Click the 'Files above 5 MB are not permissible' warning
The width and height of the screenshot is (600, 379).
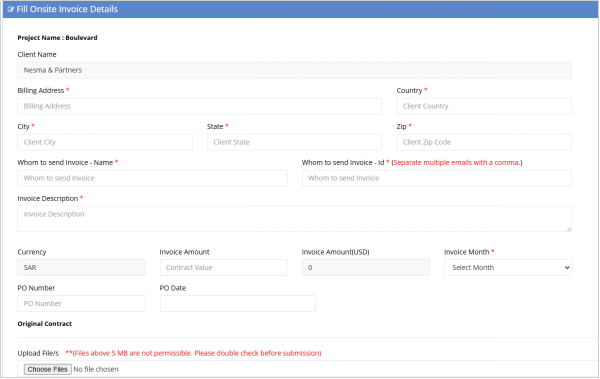(194, 353)
